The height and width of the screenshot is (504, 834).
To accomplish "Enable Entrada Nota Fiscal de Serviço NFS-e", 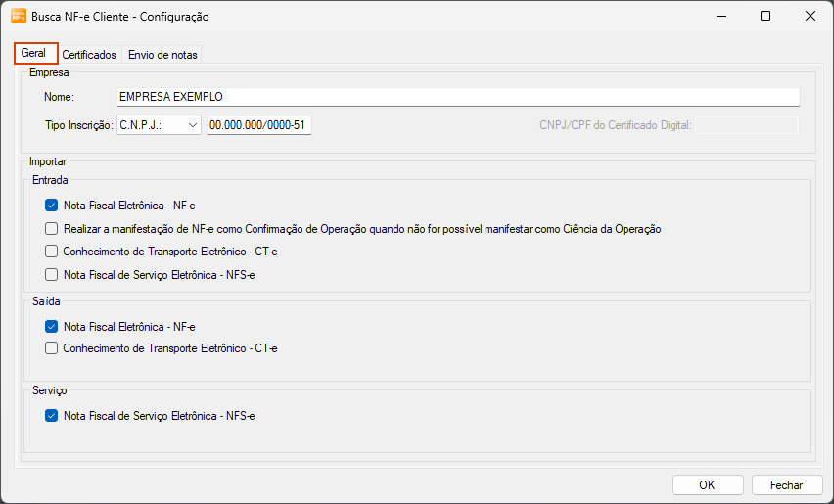I will coord(52,275).
